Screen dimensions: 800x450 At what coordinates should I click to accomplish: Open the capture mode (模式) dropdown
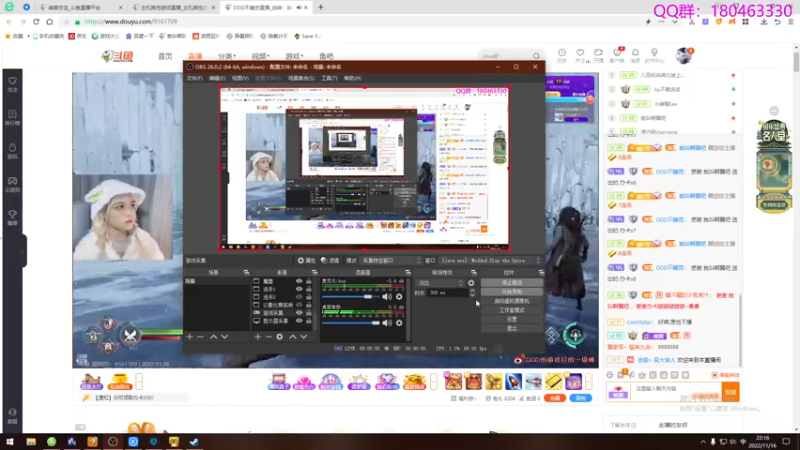391,260
